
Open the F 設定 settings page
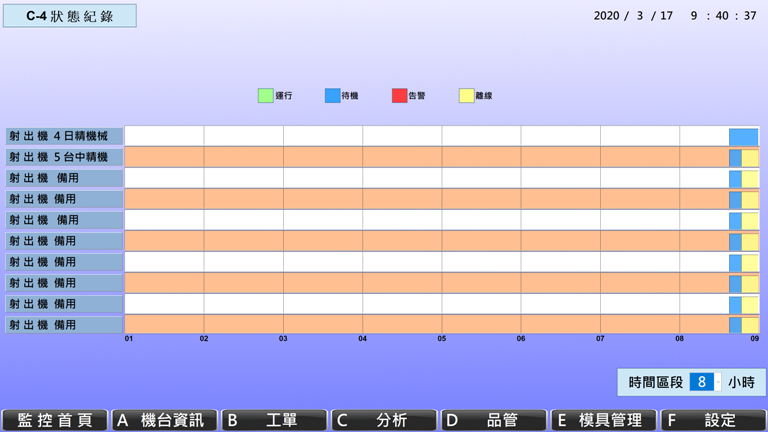point(713,420)
